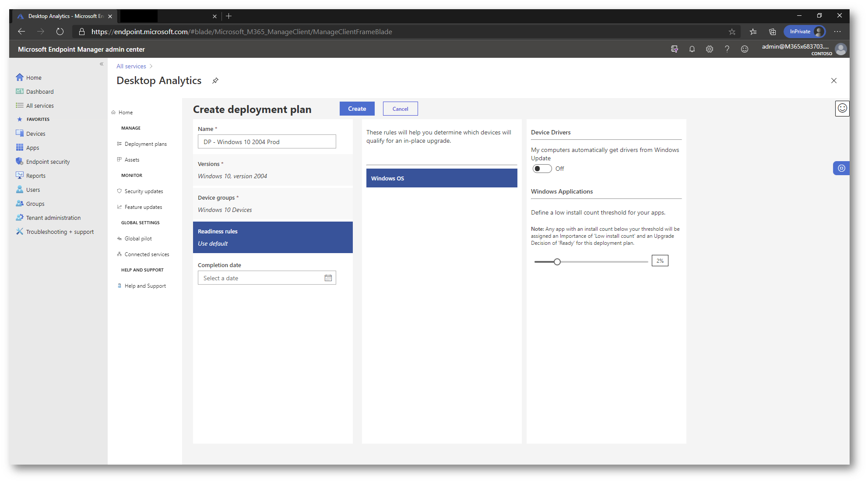Image resolution: width=868 pixels, height=483 pixels.
Task: Click the Create button
Action: click(x=357, y=109)
